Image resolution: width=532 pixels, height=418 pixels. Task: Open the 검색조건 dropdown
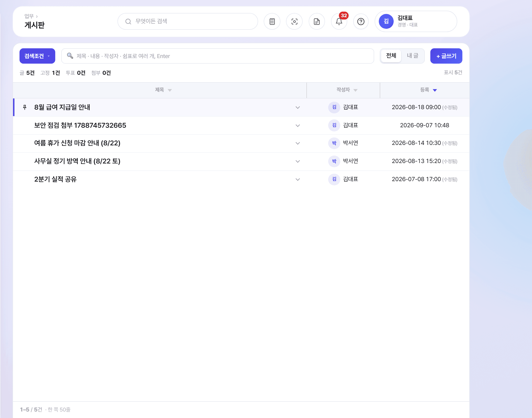[x=37, y=56]
